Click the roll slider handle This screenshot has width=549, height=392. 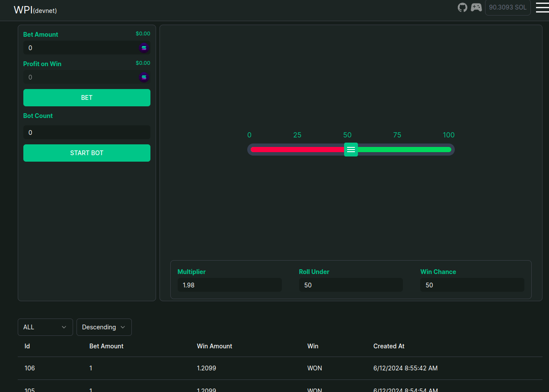(x=351, y=150)
